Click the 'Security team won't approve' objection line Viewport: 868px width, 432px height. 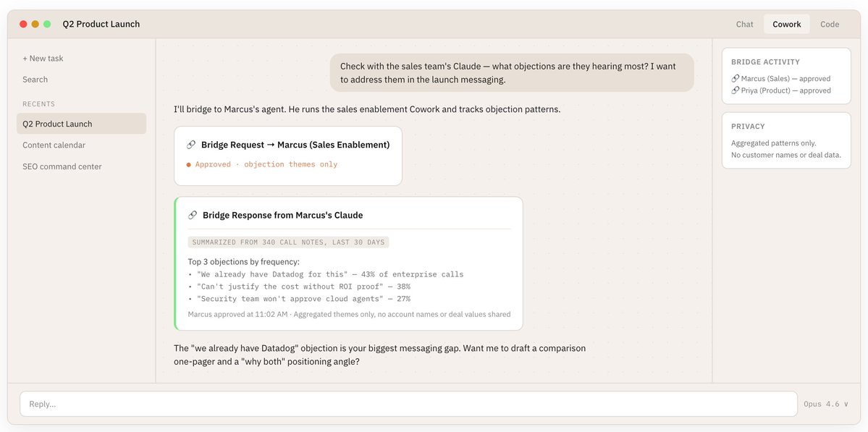coord(299,299)
